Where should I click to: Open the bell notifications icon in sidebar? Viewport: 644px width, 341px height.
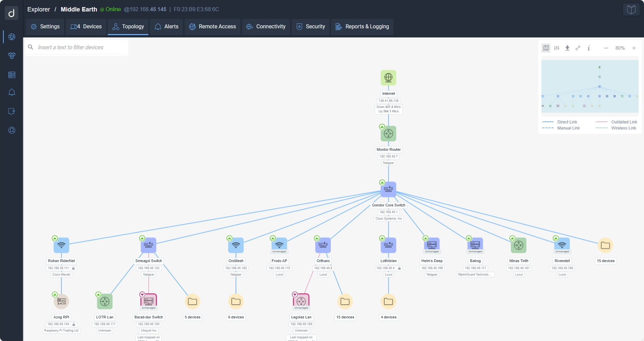coord(11,92)
